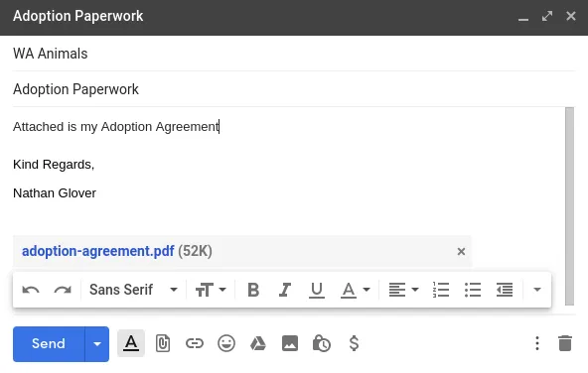Click the Undo arrow in formatting toolbar

click(31, 290)
